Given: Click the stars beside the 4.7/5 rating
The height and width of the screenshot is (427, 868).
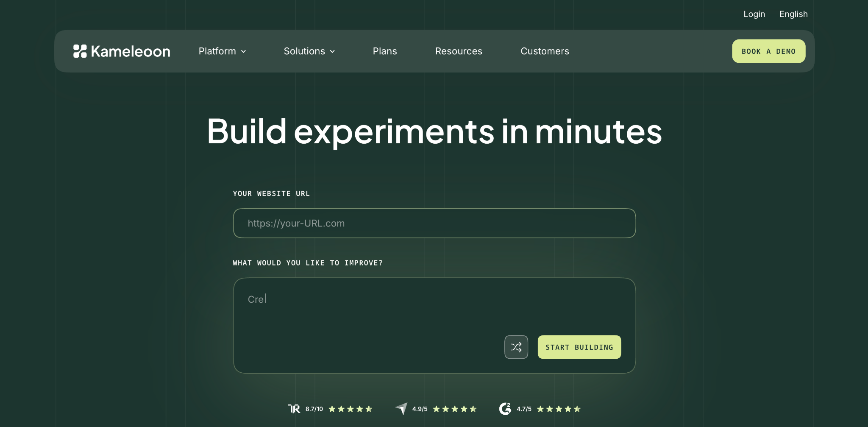Looking at the screenshot, I should click(x=559, y=409).
